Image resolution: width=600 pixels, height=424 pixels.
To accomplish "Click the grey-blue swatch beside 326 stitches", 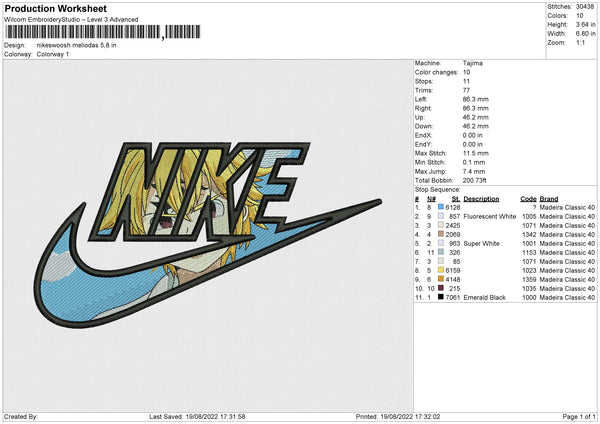I will pyautogui.click(x=441, y=252).
